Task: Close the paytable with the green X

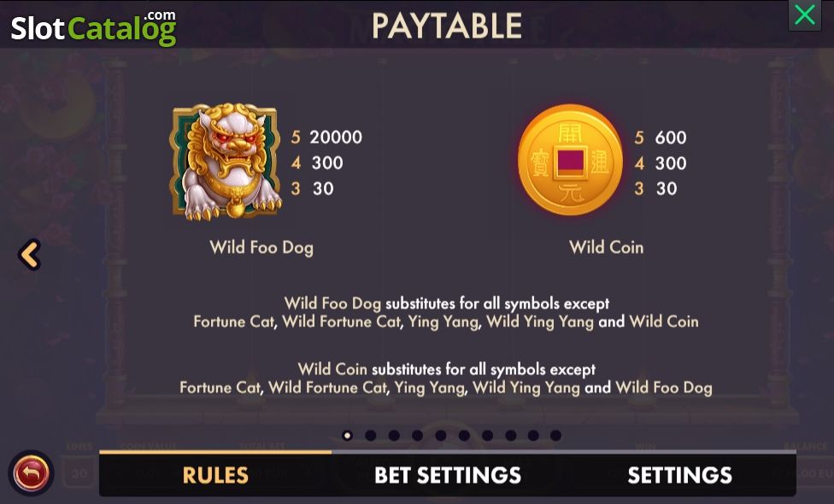Action: click(x=804, y=15)
